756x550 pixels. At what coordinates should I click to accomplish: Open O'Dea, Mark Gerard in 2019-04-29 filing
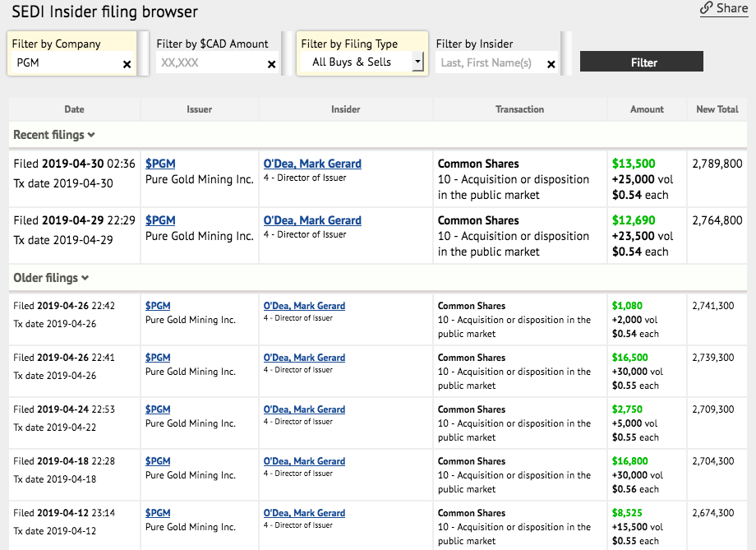pos(312,220)
